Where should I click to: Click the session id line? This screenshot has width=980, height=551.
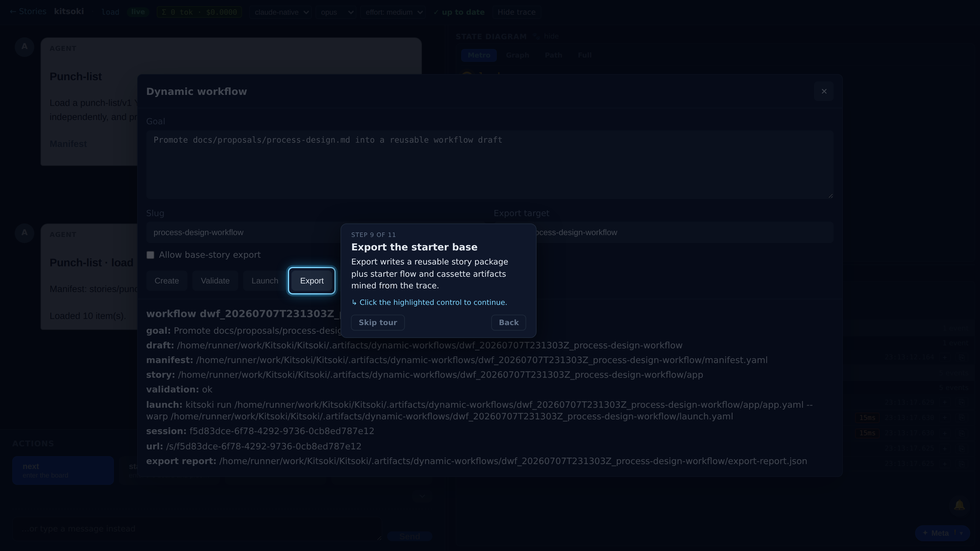260,431
